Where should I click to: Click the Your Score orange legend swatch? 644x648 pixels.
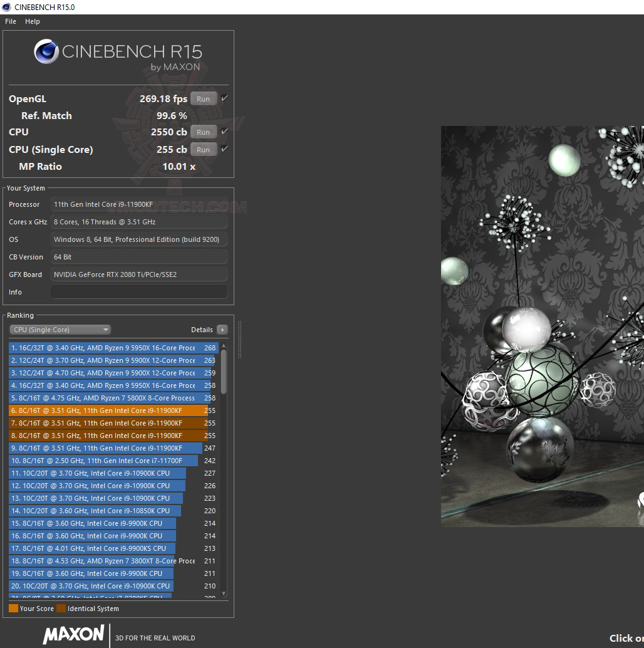tap(13, 609)
